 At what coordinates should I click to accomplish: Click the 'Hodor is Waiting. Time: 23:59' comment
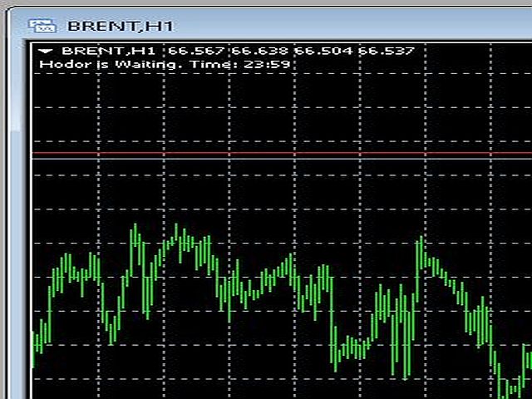[x=165, y=65]
